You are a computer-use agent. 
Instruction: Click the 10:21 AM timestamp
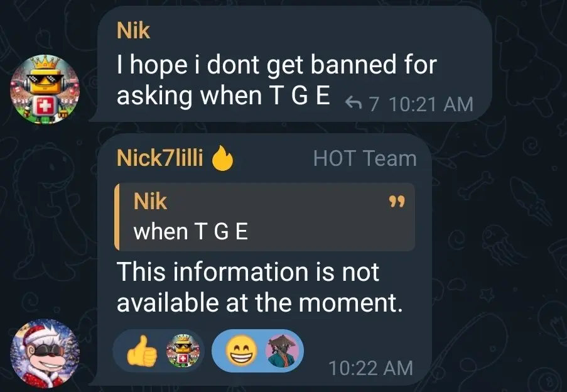coord(431,104)
